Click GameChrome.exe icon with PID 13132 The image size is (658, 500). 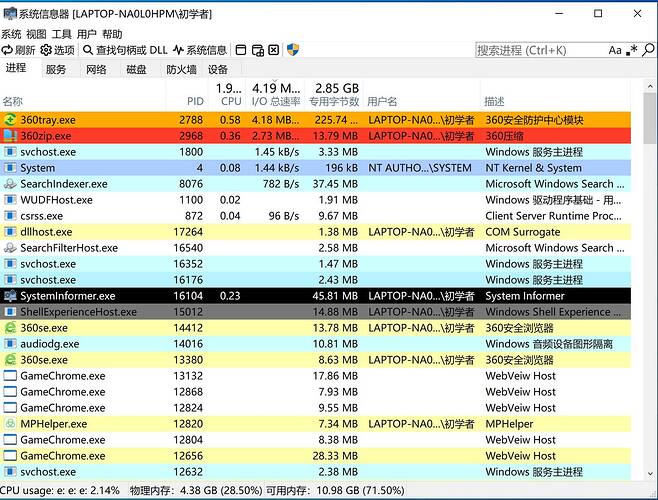pyautogui.click(x=10, y=376)
